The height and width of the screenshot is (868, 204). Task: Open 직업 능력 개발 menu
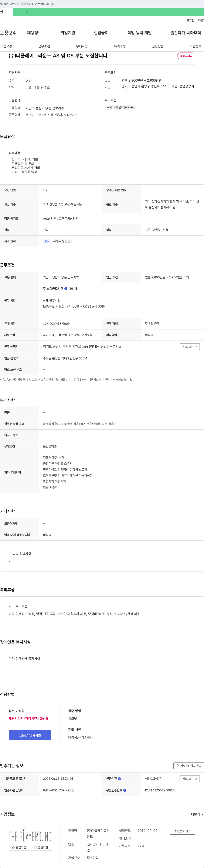pyautogui.click(x=139, y=33)
